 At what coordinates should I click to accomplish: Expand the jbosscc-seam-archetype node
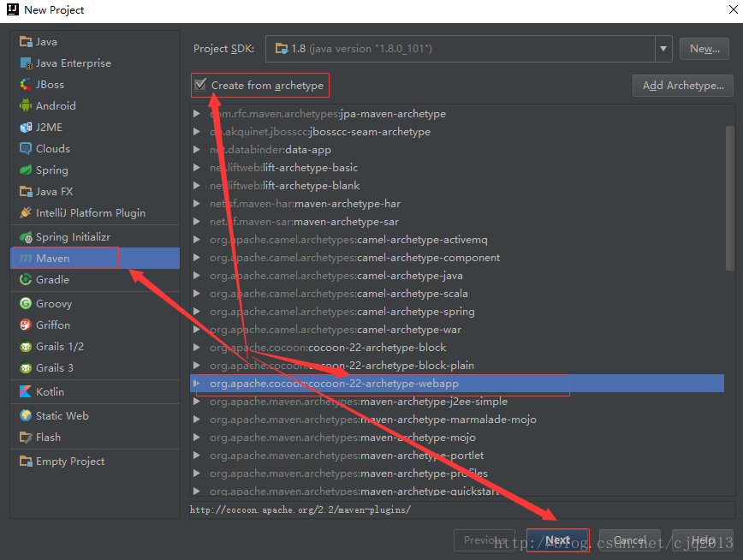tap(197, 132)
